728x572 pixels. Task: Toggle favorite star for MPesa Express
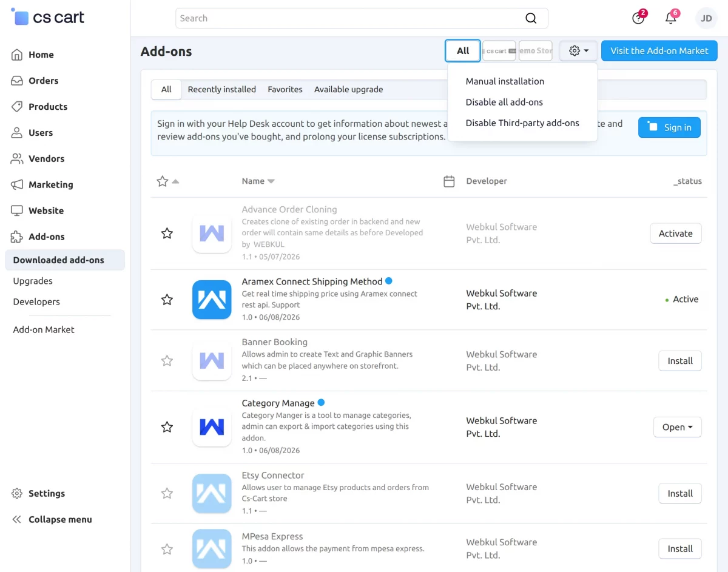(x=167, y=549)
